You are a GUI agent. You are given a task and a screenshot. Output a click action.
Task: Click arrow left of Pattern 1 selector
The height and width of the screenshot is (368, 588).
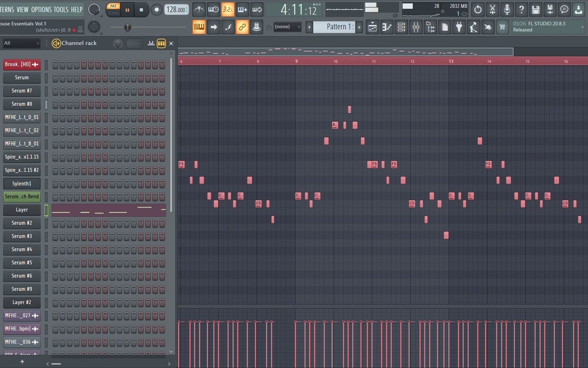309,27
